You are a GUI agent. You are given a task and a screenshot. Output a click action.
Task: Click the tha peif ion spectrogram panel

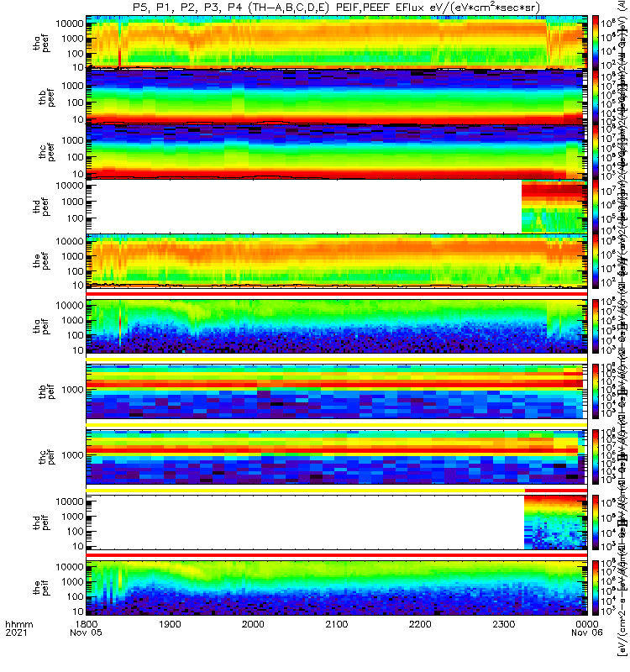coord(337,326)
